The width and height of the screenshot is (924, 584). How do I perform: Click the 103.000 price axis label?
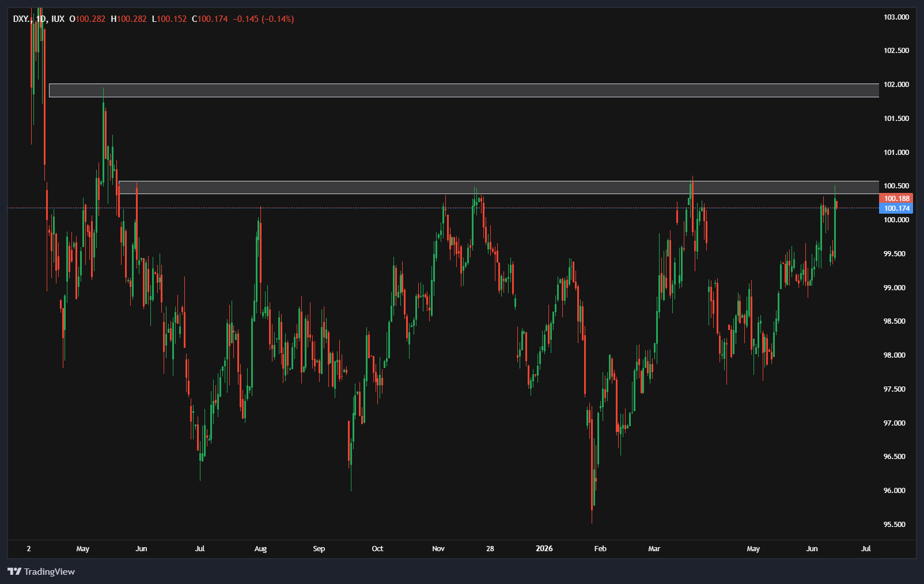(896, 17)
